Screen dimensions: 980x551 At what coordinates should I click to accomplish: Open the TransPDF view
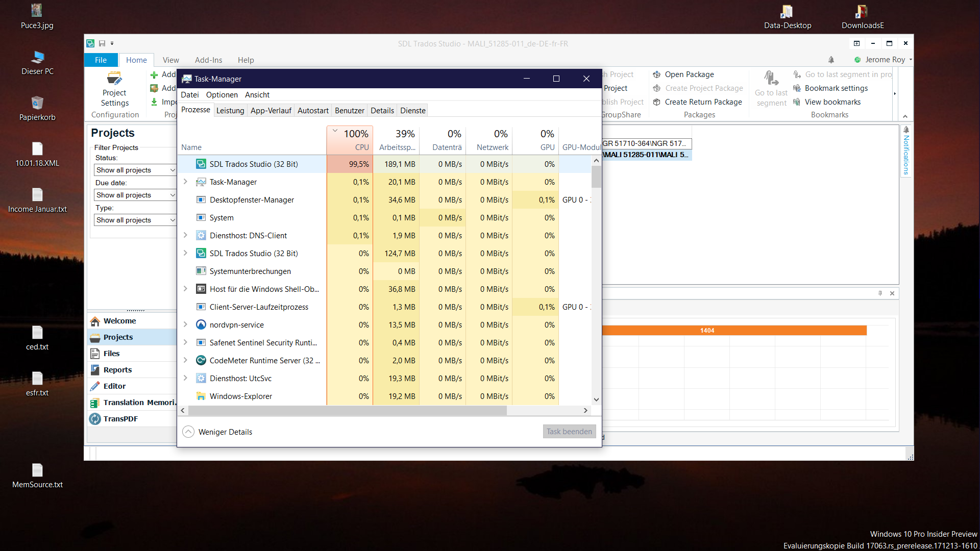[132, 419]
